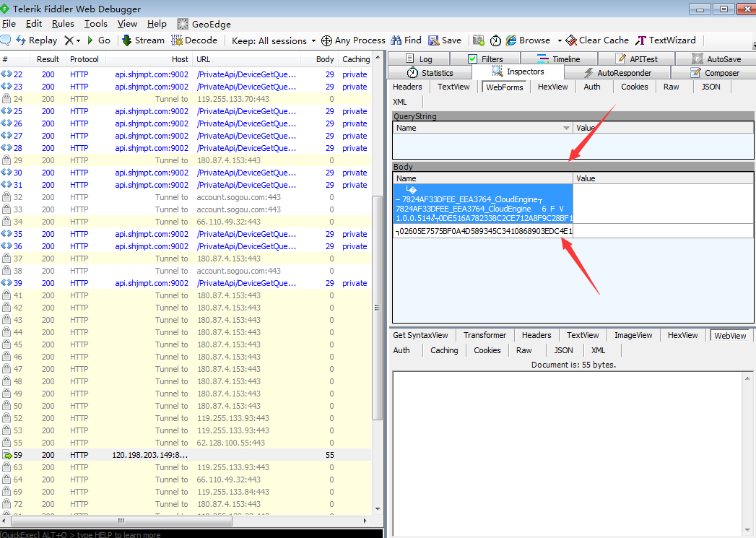This screenshot has height=538, width=756.
Task: Sort sessions by the Protocol column
Action: click(84, 59)
